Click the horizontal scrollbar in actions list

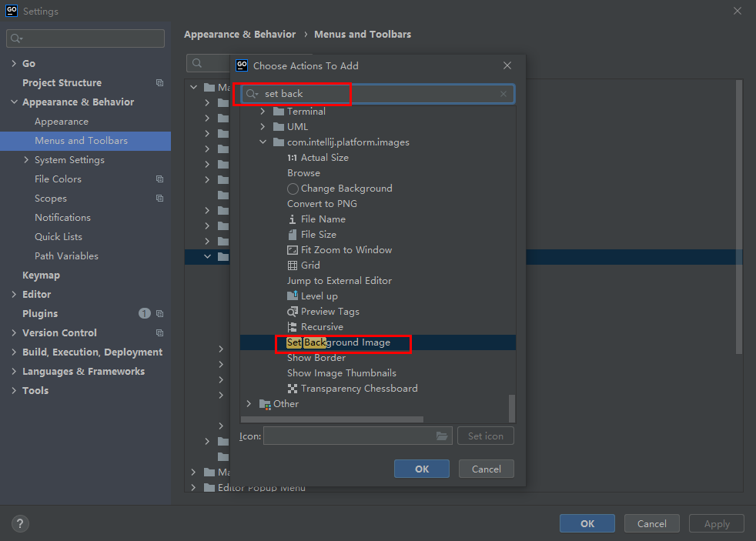333,419
